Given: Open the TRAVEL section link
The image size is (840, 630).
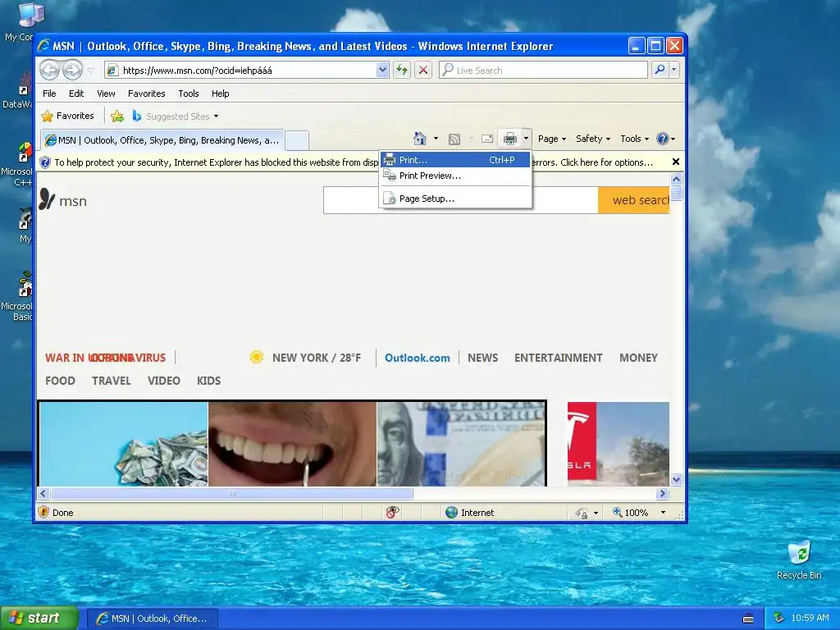Looking at the screenshot, I should point(111,381).
